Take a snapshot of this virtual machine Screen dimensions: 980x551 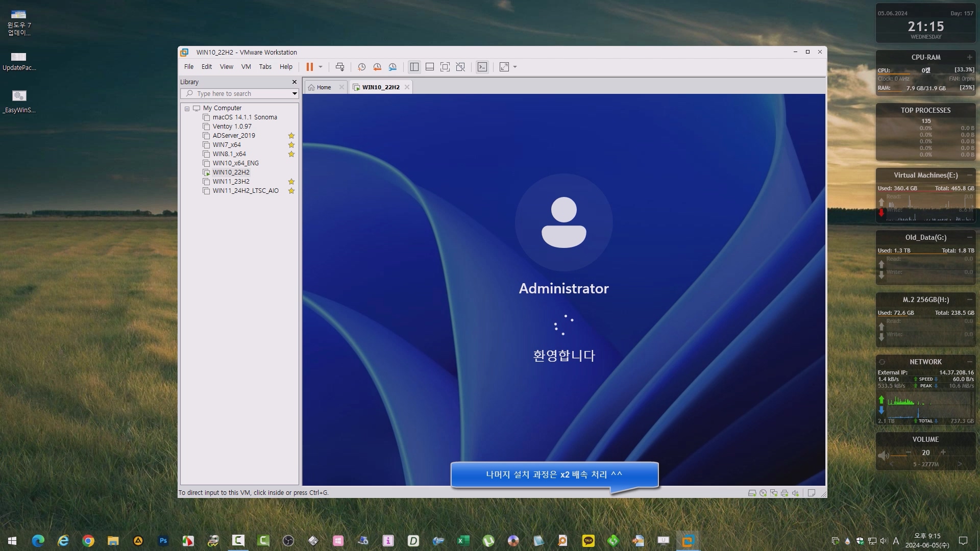tap(361, 67)
